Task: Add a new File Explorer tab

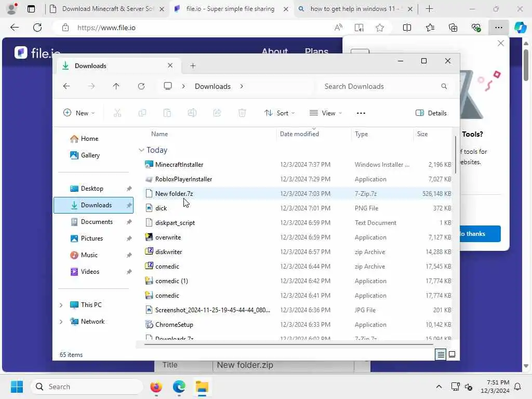Action: (193, 66)
